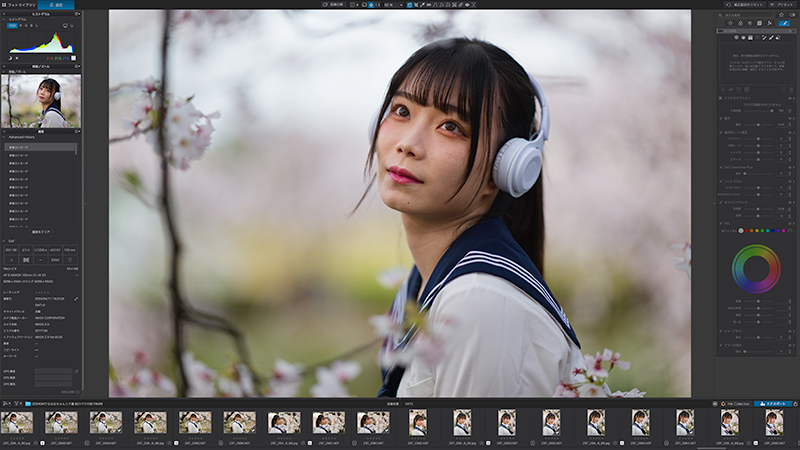
Task: Pick the white balance eyedropper tool
Action: coord(422,5)
